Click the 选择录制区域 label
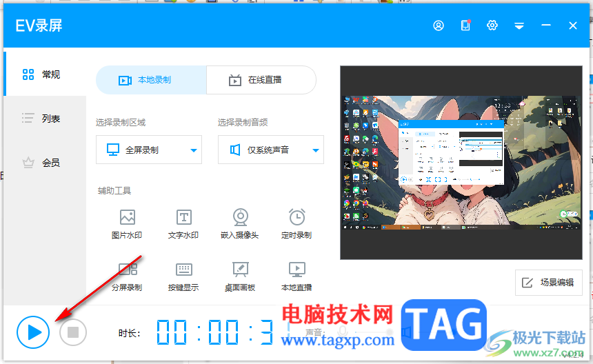Image resolution: width=593 pixels, height=364 pixels. tap(121, 123)
